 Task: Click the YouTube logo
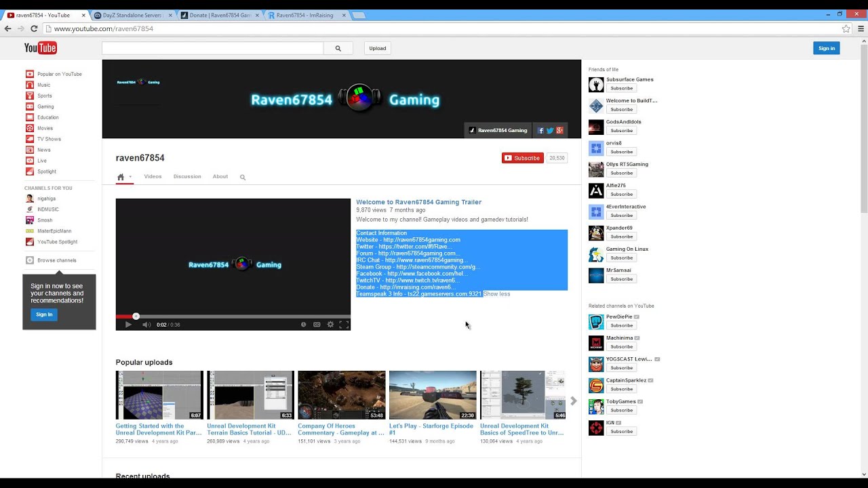click(x=41, y=47)
